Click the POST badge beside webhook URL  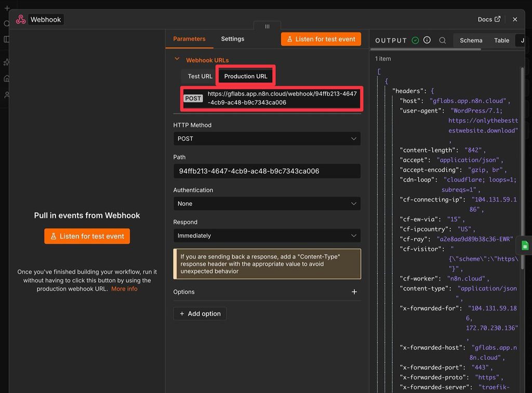pyautogui.click(x=193, y=98)
